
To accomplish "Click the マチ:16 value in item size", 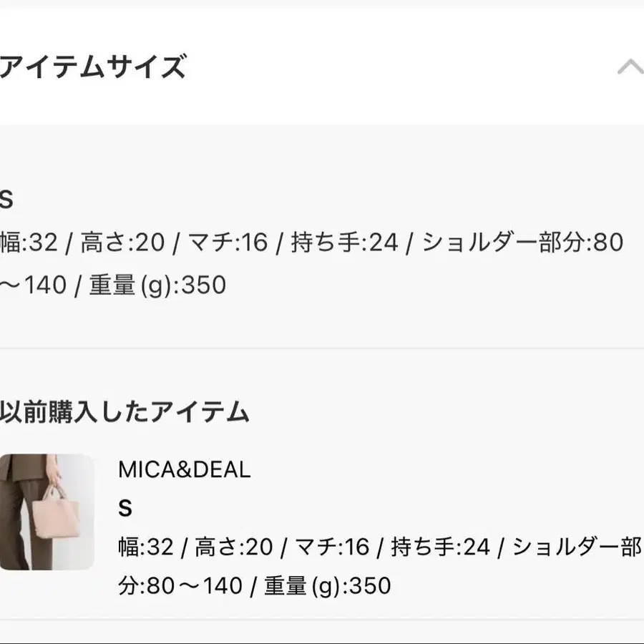I will click(x=228, y=242).
